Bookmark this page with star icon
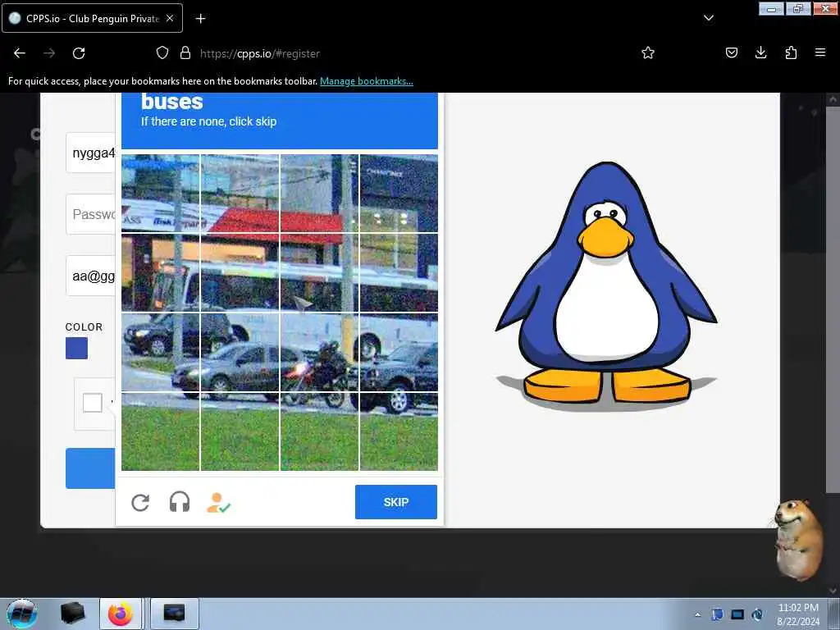This screenshot has width=840, height=630. point(648,52)
